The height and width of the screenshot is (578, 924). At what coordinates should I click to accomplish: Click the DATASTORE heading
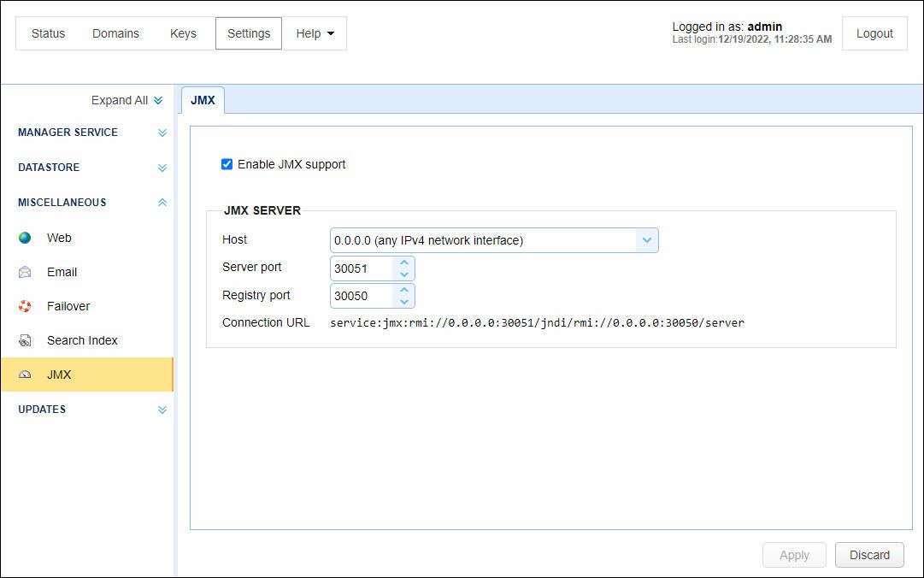click(49, 168)
